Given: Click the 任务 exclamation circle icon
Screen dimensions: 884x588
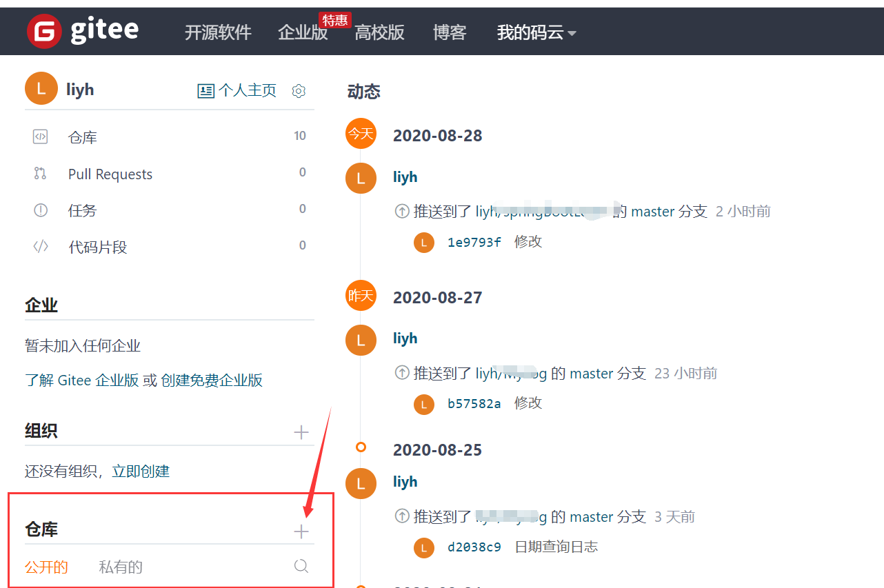Looking at the screenshot, I should (41, 210).
